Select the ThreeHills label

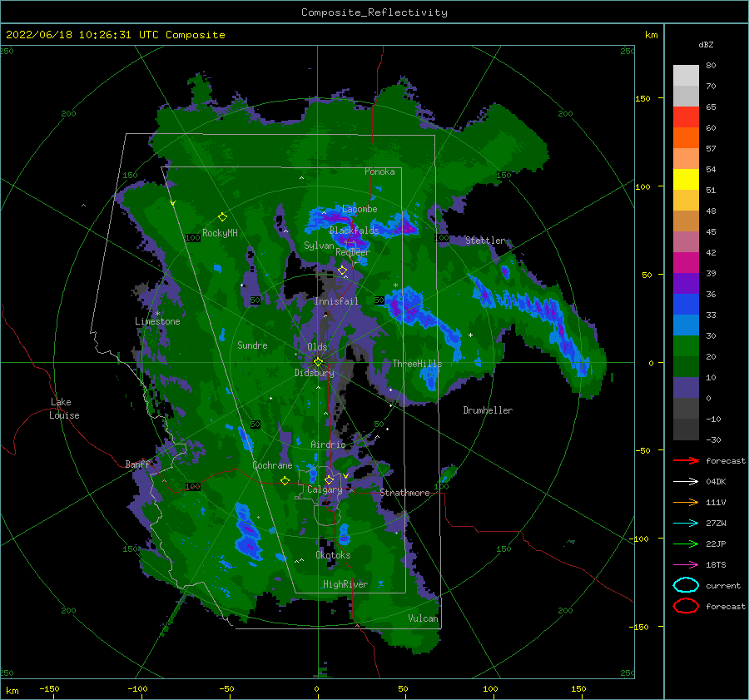(x=417, y=364)
